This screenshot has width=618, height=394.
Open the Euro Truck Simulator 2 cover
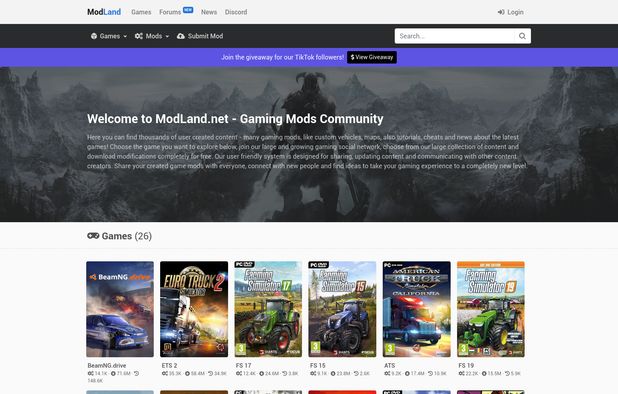(194, 309)
